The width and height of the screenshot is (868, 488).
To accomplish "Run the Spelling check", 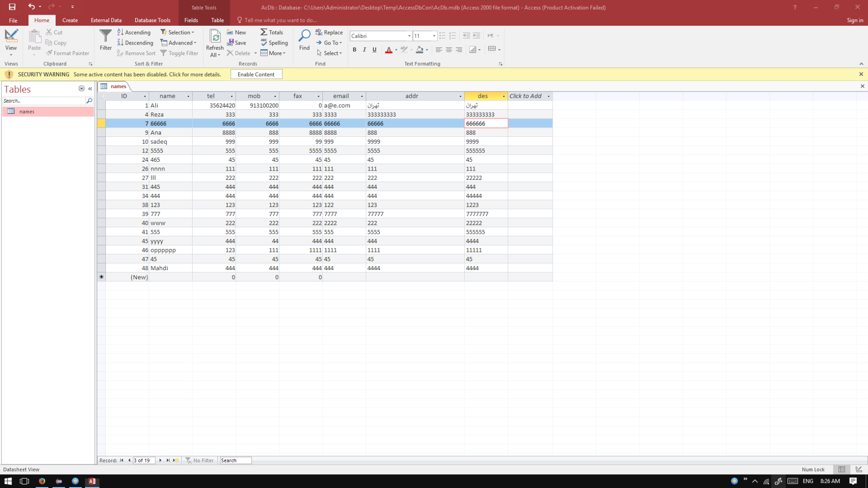I will (274, 43).
